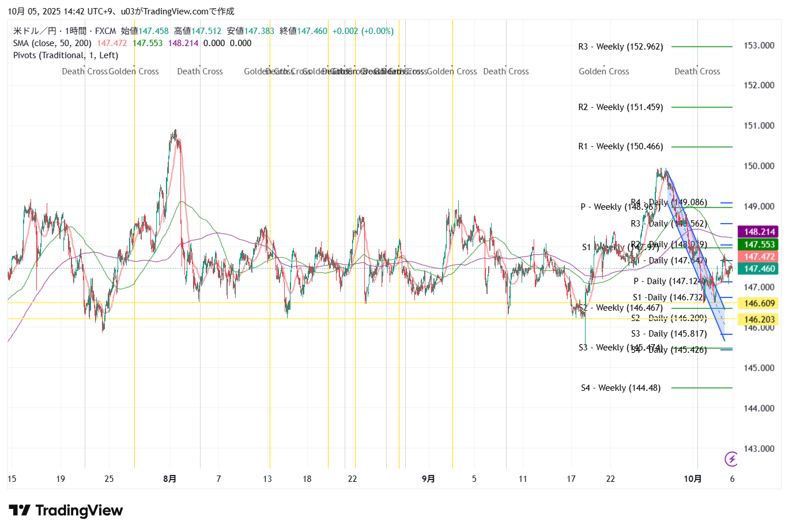The width and height of the screenshot is (789, 532).
Task: Select the R3 - Weekly (152.962) pivot label
Action: [621, 47]
